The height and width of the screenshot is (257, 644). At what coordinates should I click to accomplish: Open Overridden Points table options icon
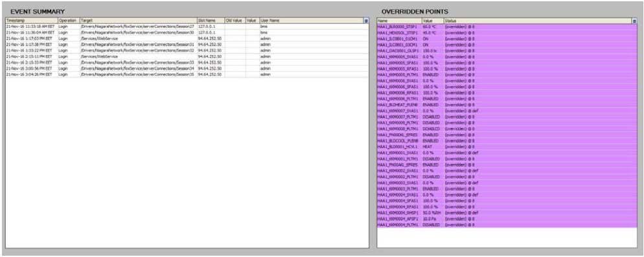pyautogui.click(x=634, y=21)
